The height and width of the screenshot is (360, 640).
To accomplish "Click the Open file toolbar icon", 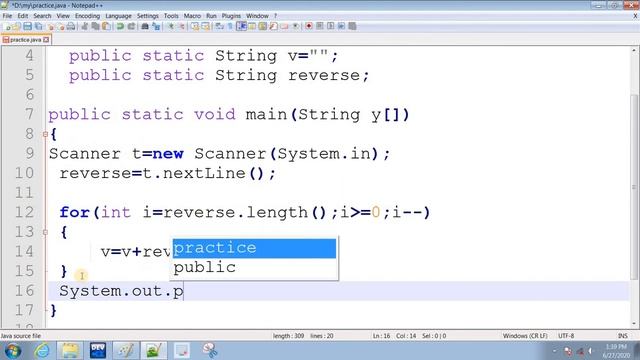I will click(x=16, y=27).
